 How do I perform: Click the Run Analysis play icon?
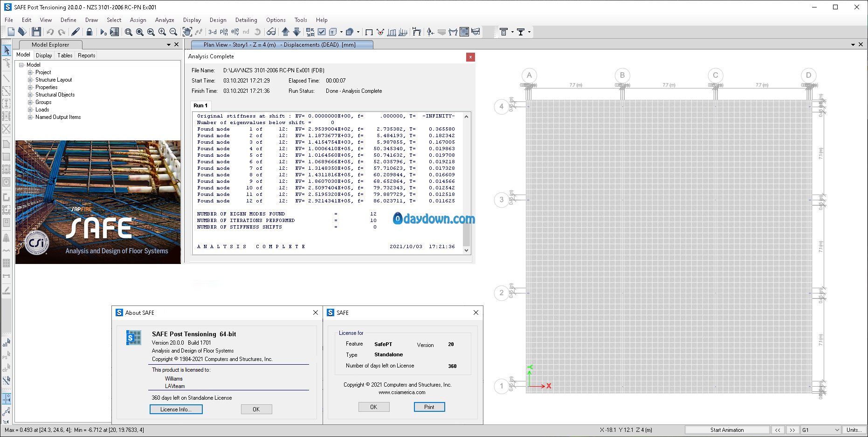point(103,32)
